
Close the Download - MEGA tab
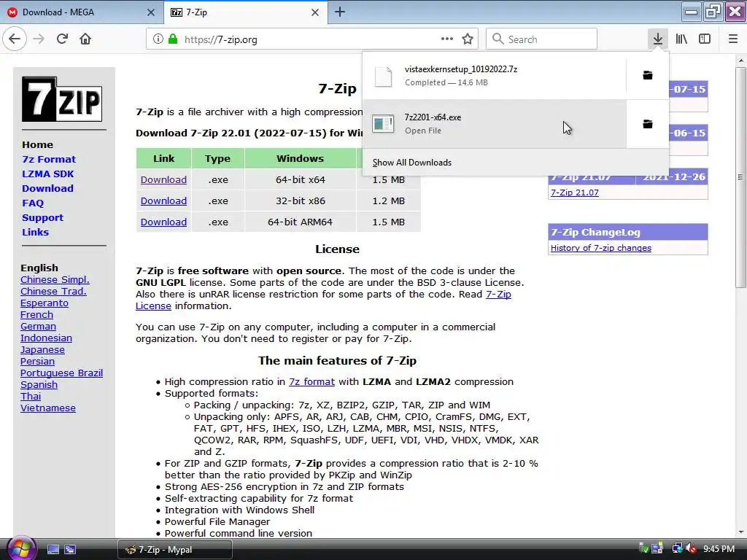(150, 12)
